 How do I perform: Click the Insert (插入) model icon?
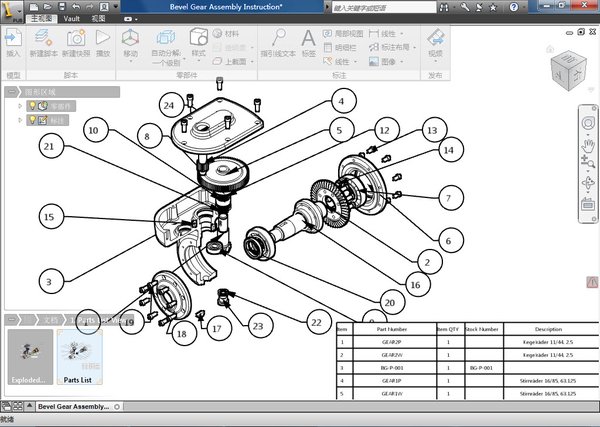tap(13, 40)
